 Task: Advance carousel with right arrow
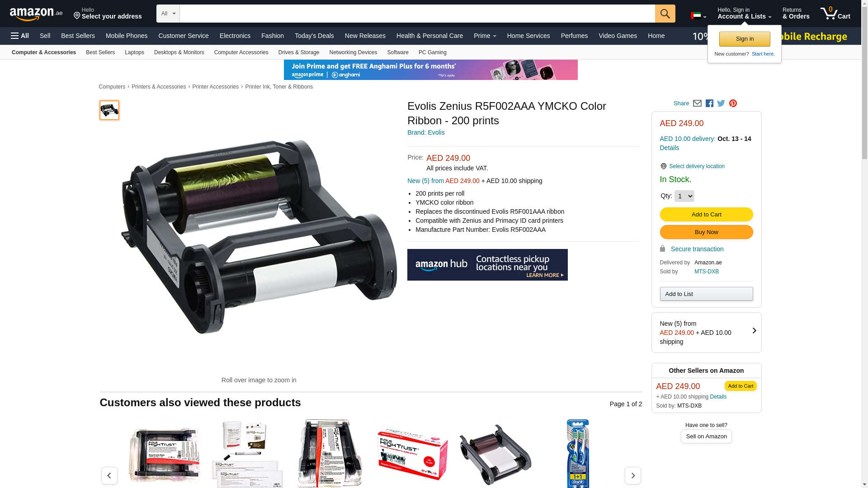point(632,475)
